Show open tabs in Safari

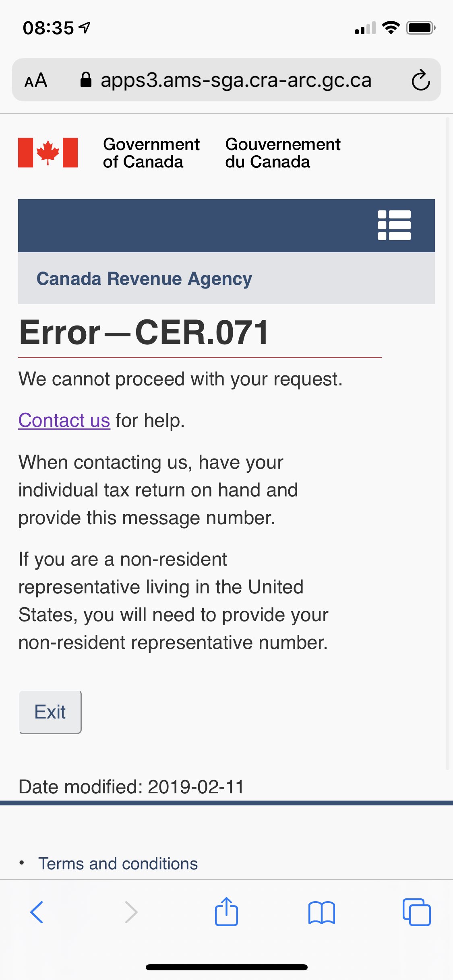click(416, 912)
